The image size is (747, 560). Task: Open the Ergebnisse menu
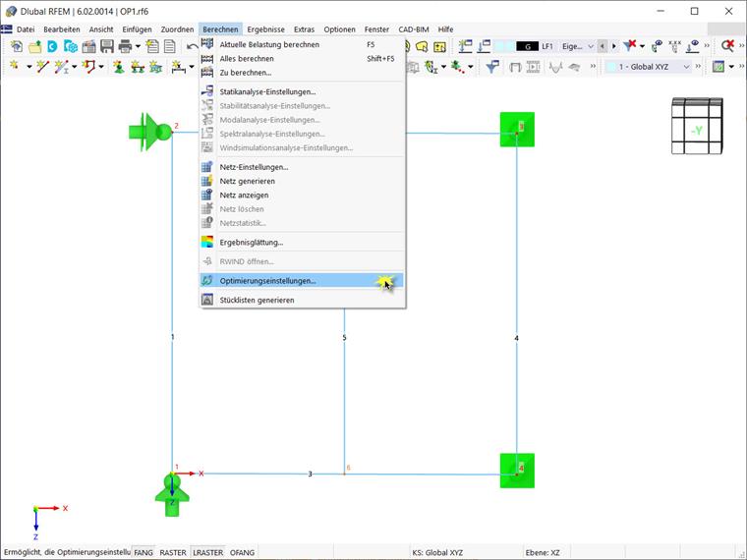click(x=265, y=29)
